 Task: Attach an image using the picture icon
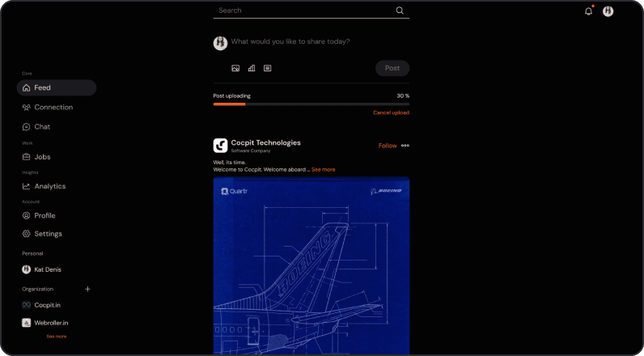coord(235,68)
